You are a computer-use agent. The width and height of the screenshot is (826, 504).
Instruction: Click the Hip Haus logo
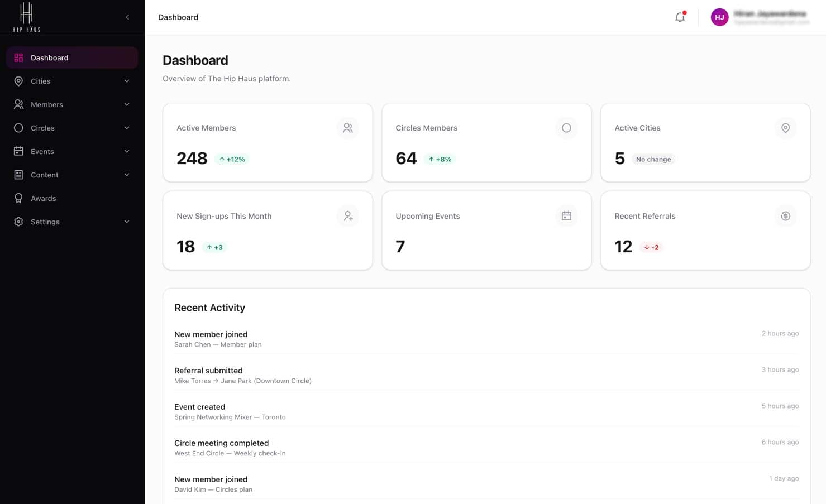click(26, 17)
